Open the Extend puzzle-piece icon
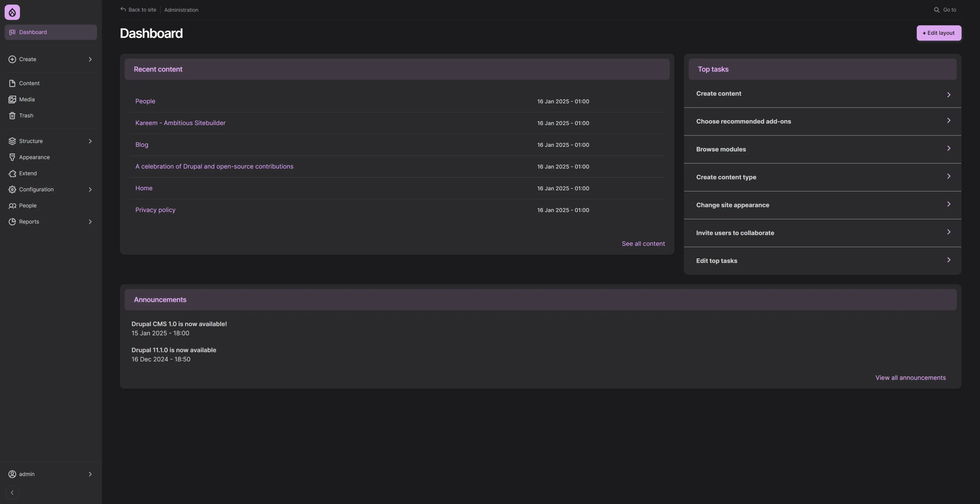 (12, 173)
